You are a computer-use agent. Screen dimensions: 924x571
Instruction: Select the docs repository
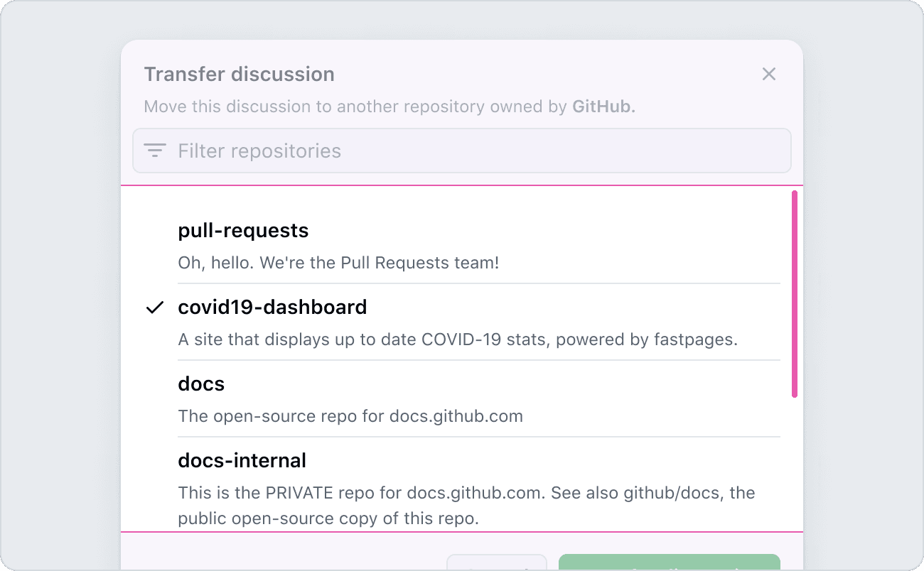(201, 384)
